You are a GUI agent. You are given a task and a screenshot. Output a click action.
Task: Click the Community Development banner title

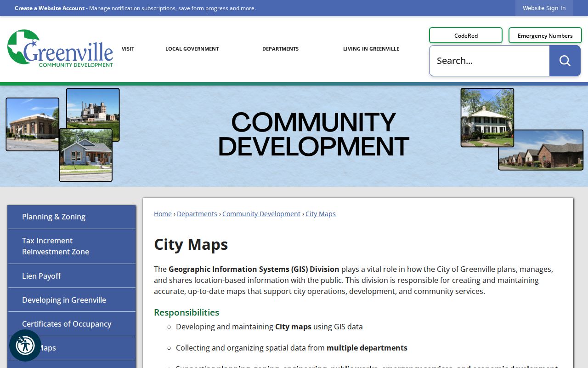[313, 134]
